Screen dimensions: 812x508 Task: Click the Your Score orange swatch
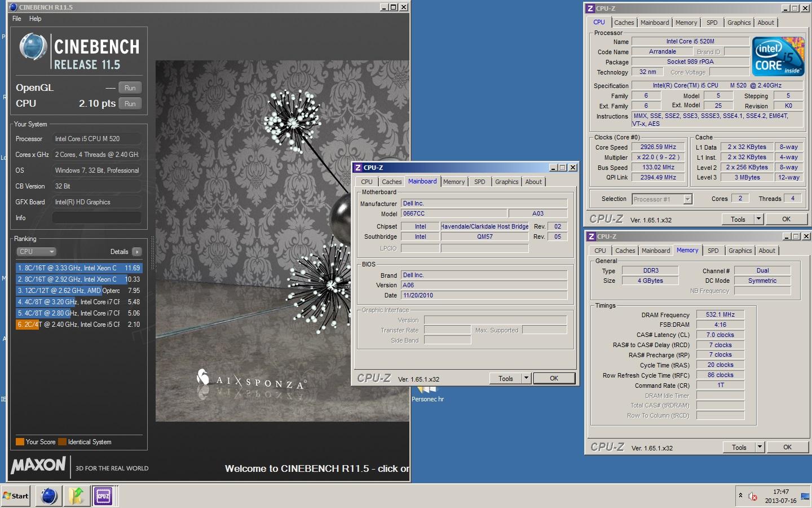20,442
